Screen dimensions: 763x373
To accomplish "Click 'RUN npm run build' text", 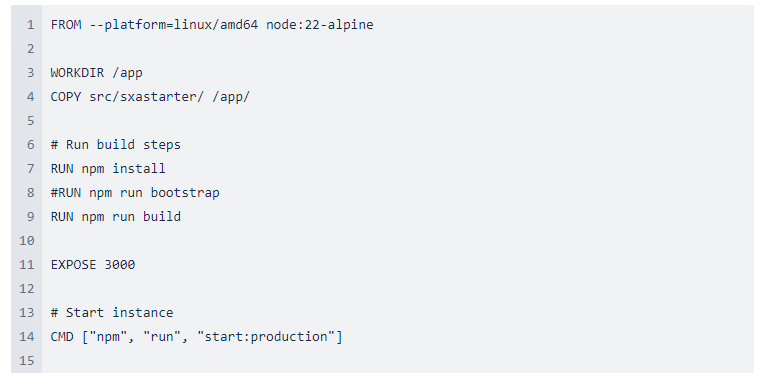I will (x=116, y=217).
